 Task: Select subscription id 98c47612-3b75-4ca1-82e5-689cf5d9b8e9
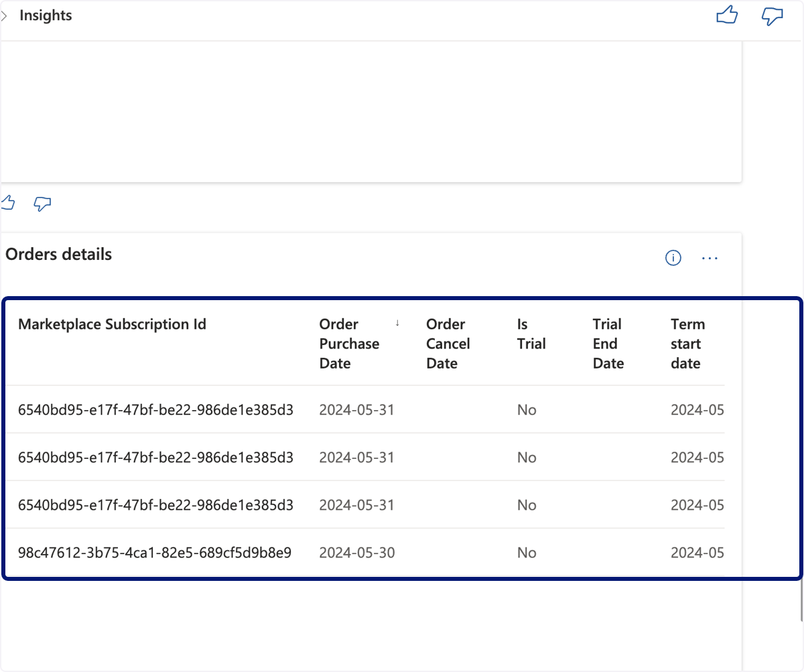click(x=155, y=553)
